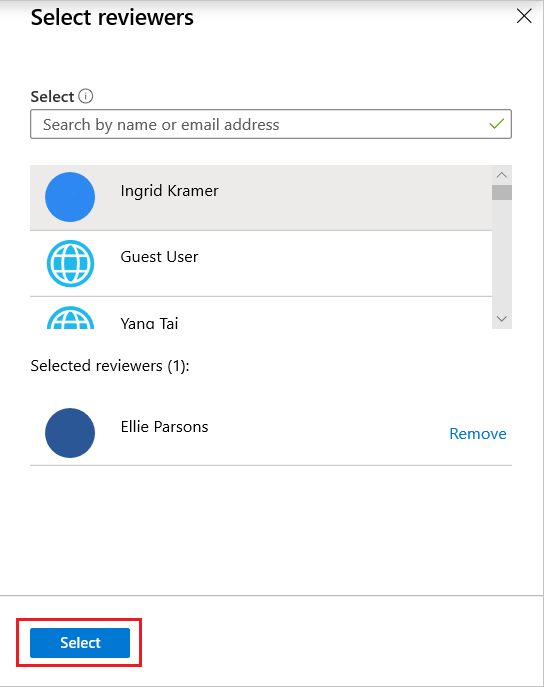Choose Ingrid Kramer from the user list
Image resolution: width=544 pixels, height=687 pixels.
click(261, 198)
